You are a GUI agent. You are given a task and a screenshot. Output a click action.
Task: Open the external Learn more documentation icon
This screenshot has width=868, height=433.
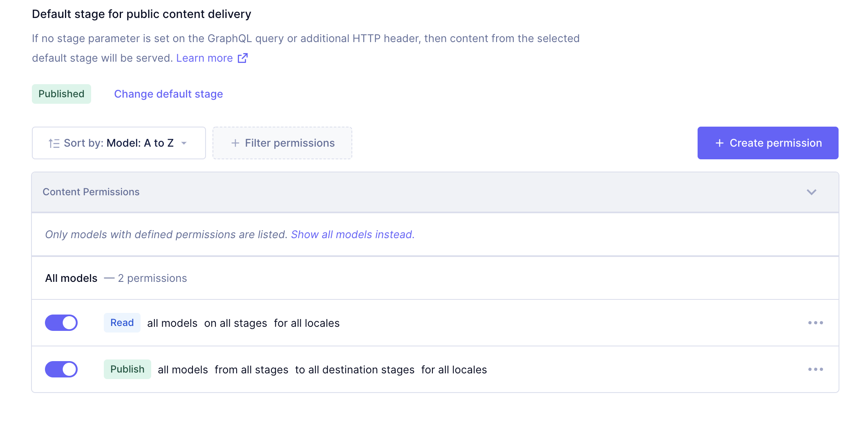pyautogui.click(x=243, y=58)
